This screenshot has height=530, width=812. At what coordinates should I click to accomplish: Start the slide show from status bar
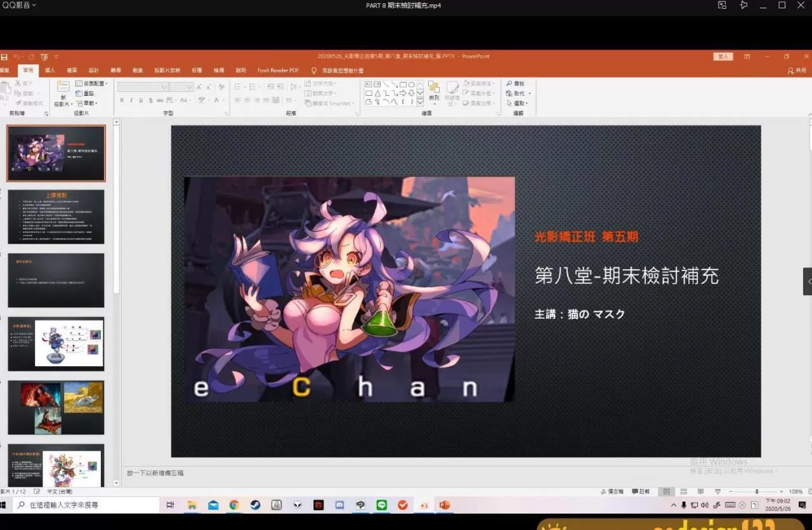point(717,491)
